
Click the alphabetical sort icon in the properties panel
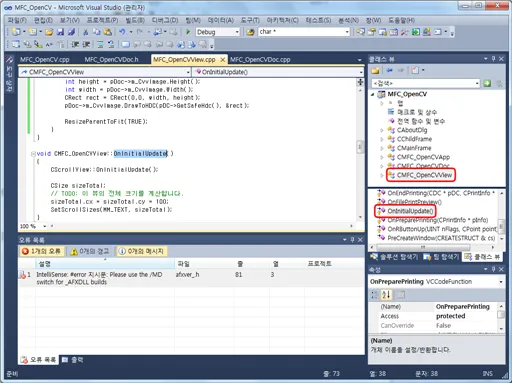(386, 295)
